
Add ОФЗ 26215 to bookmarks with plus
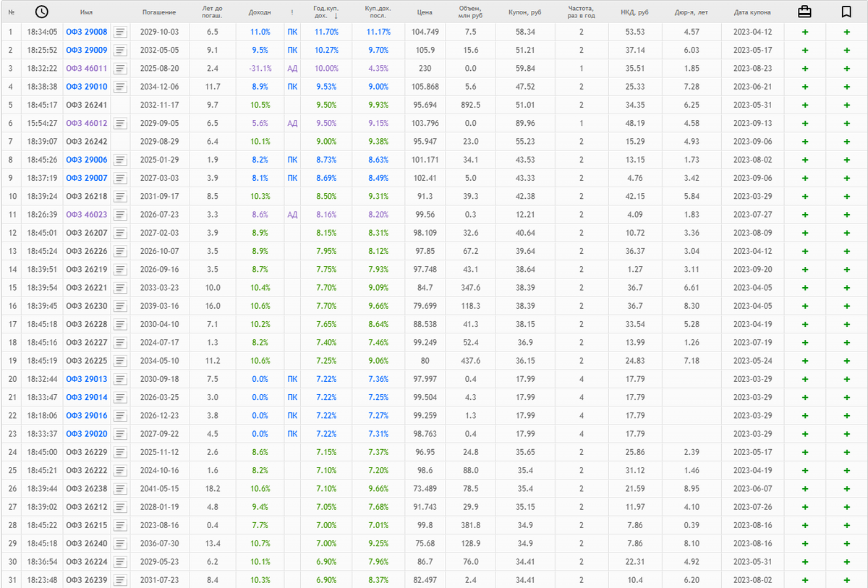(x=846, y=525)
